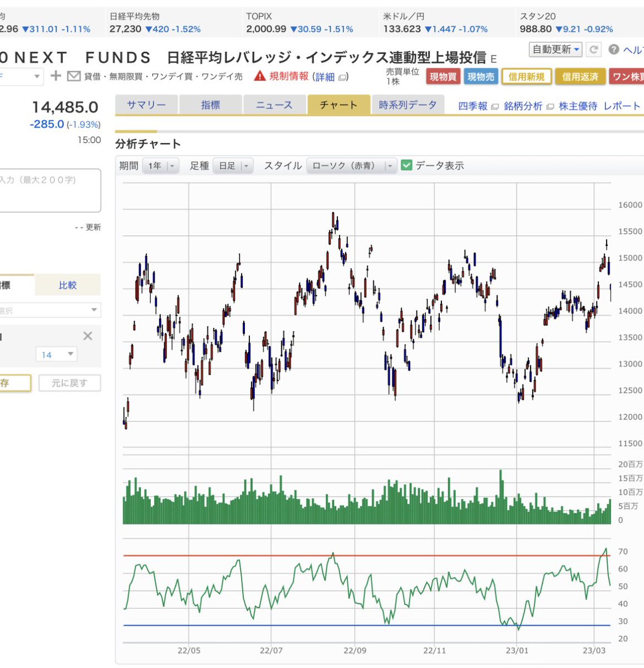Open the 四季報 link
Image resolution: width=644 pixels, height=668 pixels.
473,106
